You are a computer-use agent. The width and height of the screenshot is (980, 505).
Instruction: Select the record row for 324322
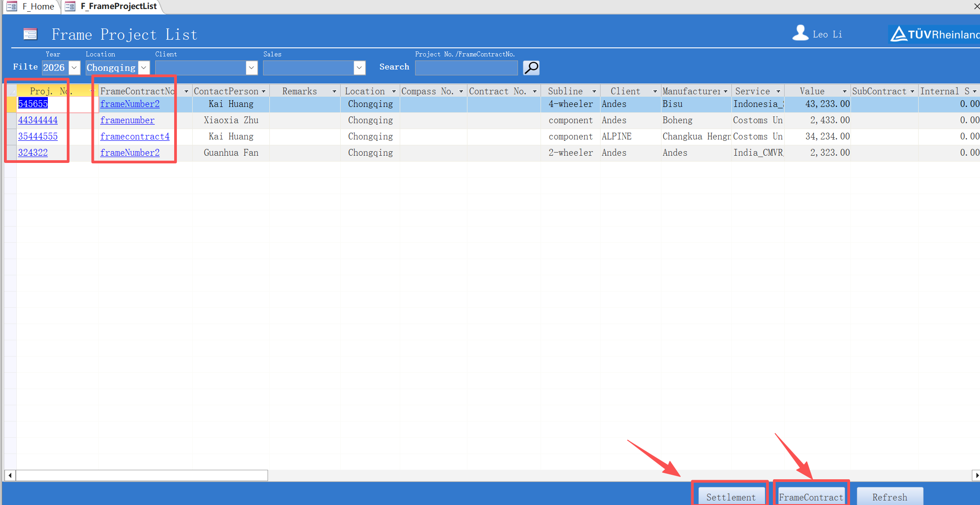[11, 153]
